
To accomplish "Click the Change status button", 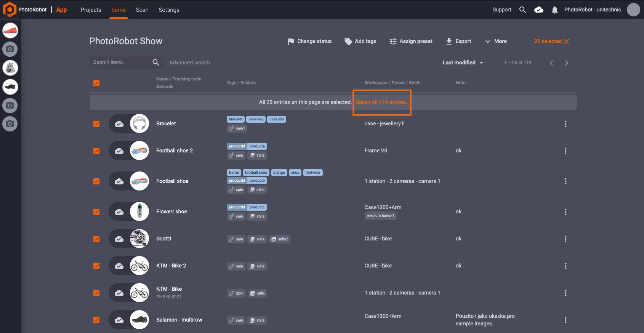I will (x=309, y=41).
